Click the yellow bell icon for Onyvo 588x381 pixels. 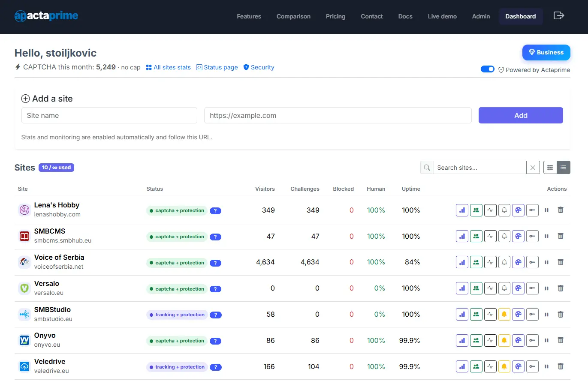point(504,340)
